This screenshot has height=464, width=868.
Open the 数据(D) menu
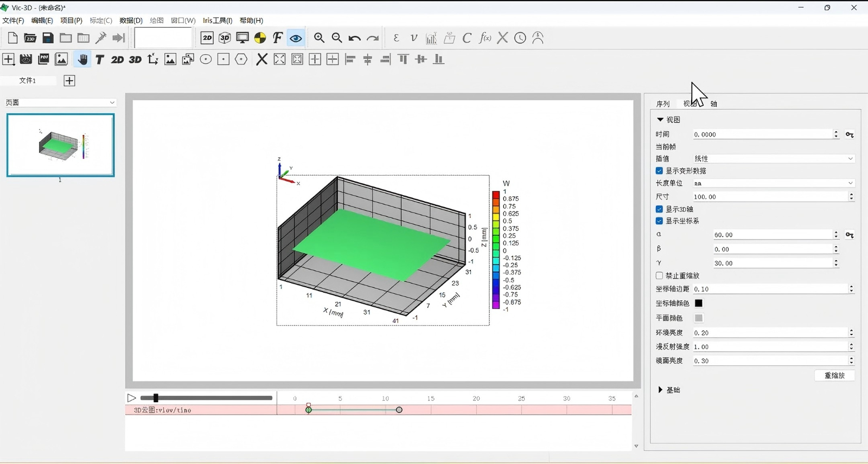tap(131, 21)
